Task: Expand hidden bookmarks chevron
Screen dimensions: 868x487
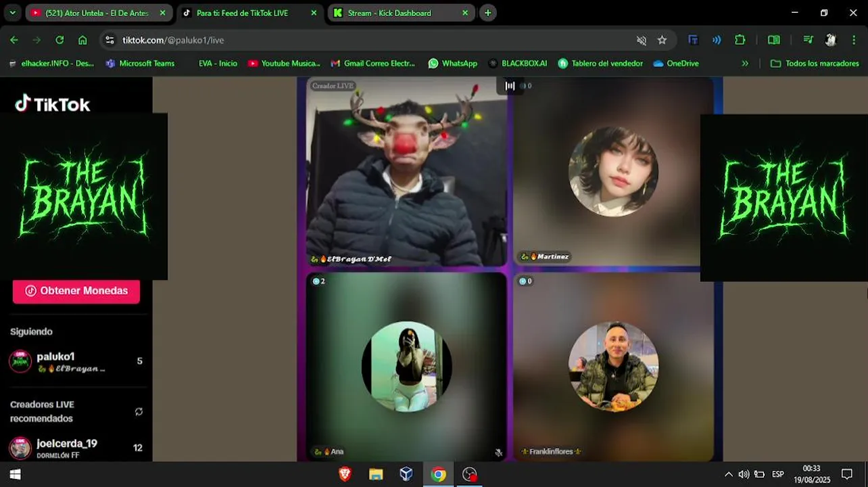Action: (x=745, y=64)
